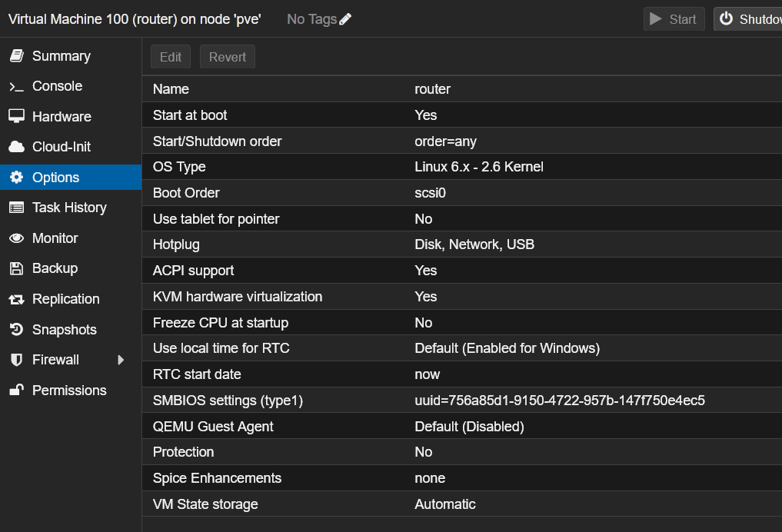Click the Snapshots history icon
This screenshot has height=532, width=782.
16,330
